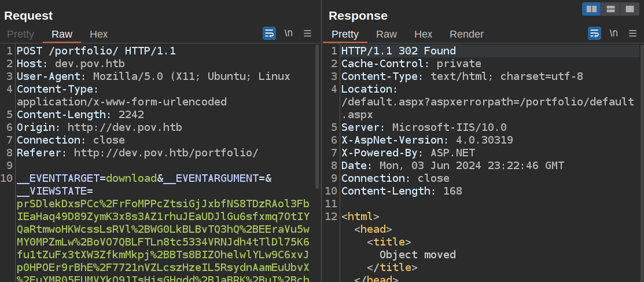Switch to top-bottom stacked layout
Image resolution: width=644 pixels, height=282 pixels.
[x=610, y=9]
